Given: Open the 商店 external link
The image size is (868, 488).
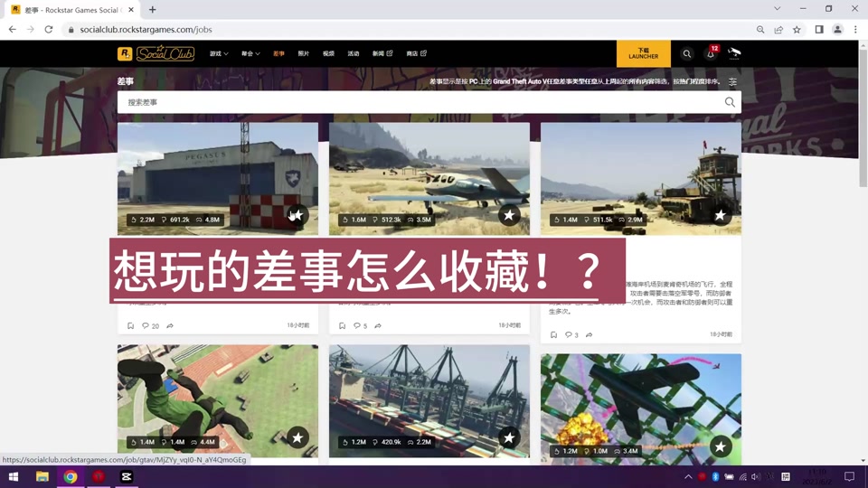Looking at the screenshot, I should (x=416, y=53).
